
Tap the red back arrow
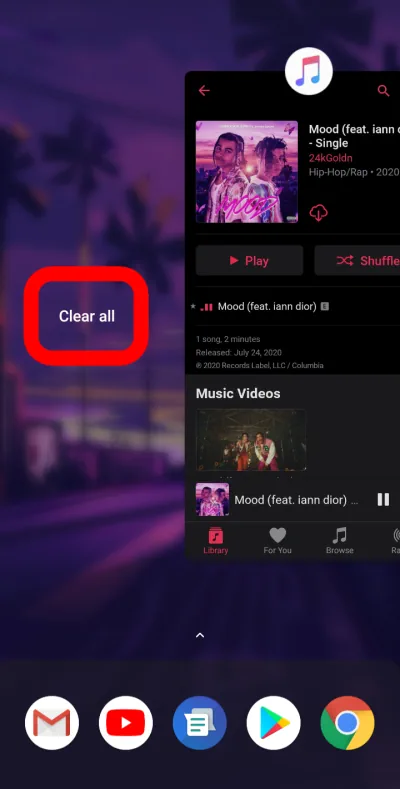[204, 91]
